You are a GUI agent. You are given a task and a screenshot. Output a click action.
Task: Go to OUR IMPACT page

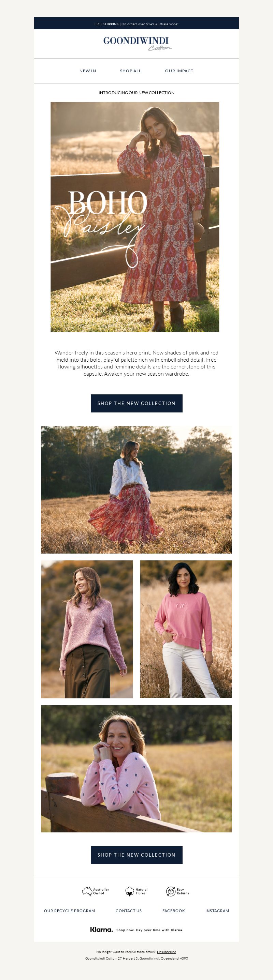click(x=179, y=71)
